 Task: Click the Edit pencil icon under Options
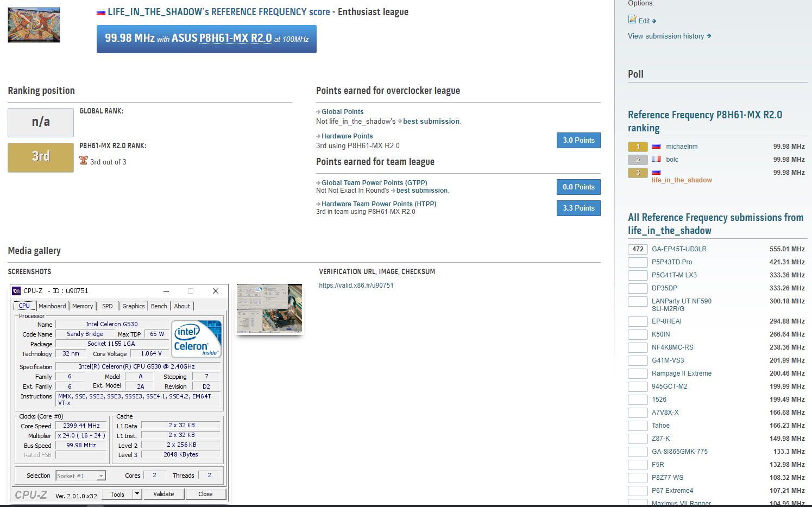click(632, 20)
